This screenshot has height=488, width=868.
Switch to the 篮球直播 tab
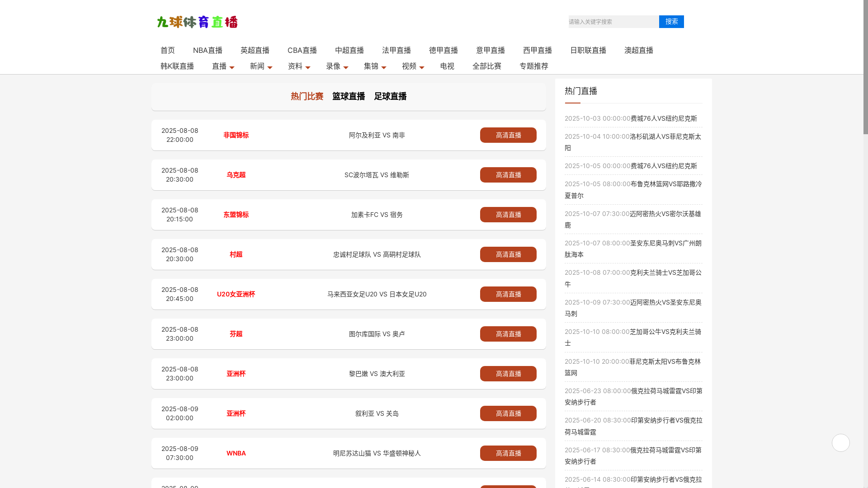[349, 96]
